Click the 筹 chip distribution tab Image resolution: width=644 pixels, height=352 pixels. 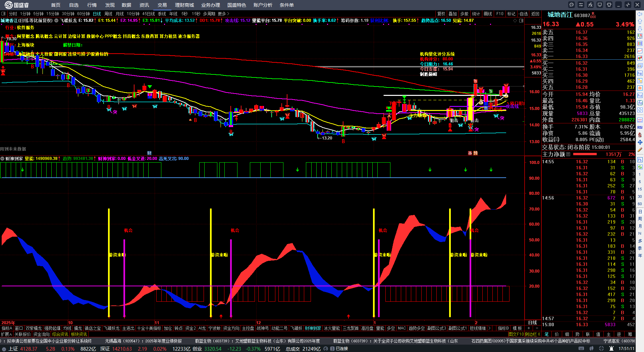pos(630,334)
